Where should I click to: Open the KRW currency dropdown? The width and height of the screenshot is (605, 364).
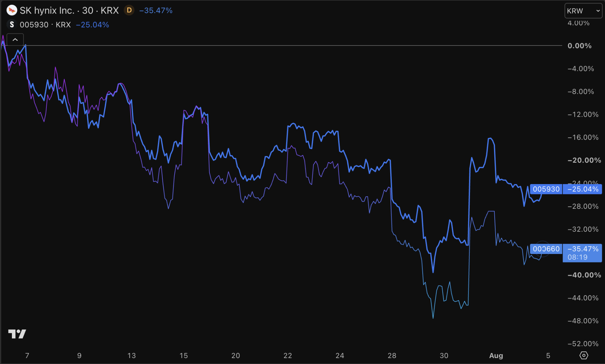pos(583,11)
